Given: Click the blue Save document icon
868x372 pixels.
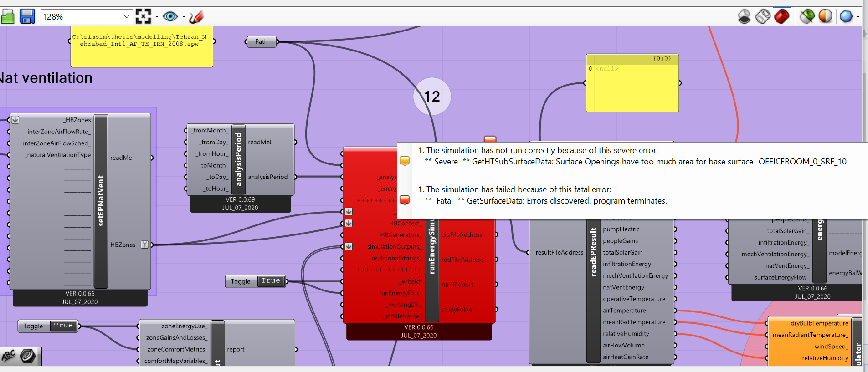Looking at the screenshot, I should coord(27,17).
